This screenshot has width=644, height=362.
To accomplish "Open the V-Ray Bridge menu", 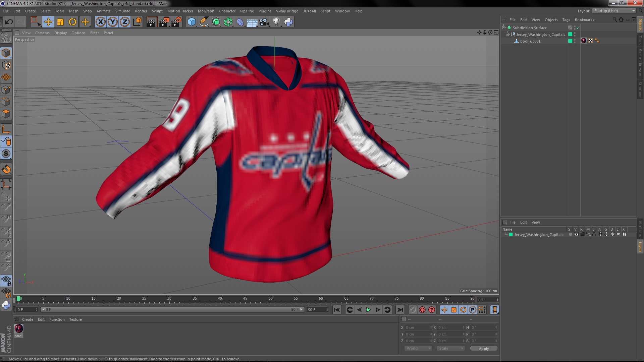I will pos(287,11).
